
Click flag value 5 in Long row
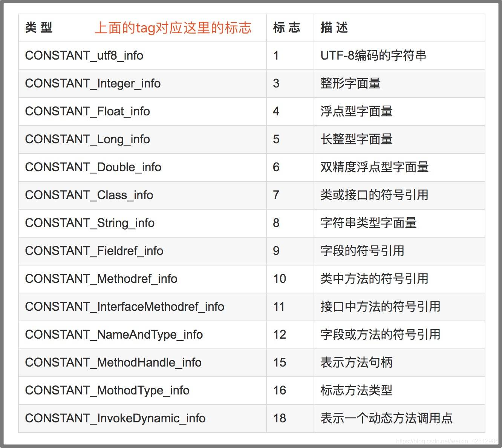(x=276, y=140)
